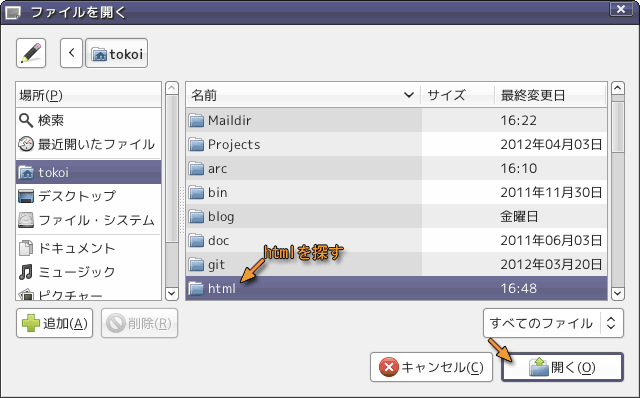Click the arc folder icon
The image size is (640, 398).
196,169
